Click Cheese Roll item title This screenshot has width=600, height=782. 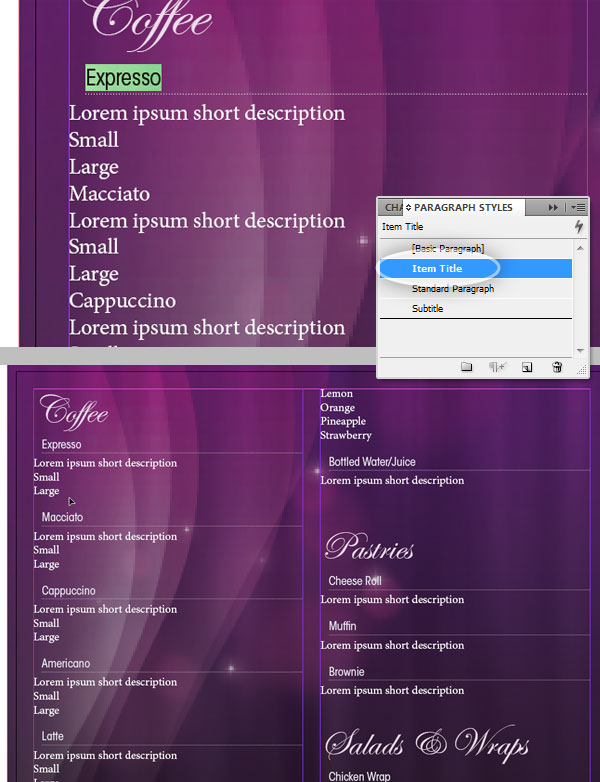click(355, 581)
